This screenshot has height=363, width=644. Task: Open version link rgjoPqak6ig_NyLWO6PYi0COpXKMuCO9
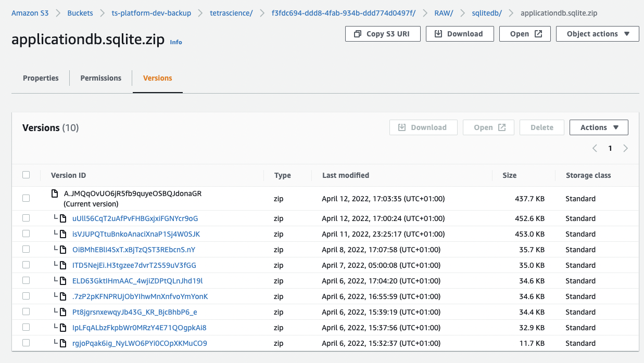click(x=140, y=343)
